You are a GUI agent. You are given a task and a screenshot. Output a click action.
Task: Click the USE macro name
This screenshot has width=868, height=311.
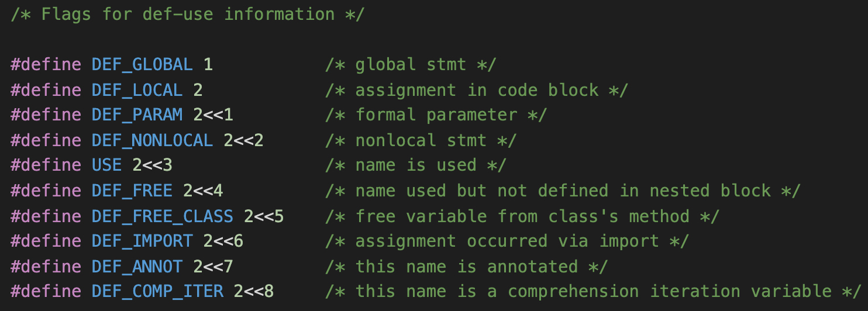pos(106,165)
